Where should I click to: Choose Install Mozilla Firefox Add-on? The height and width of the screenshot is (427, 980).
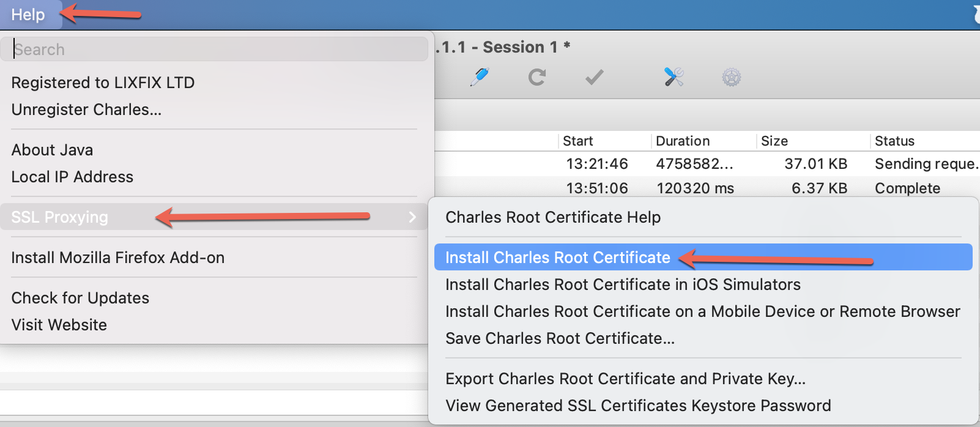click(x=117, y=258)
